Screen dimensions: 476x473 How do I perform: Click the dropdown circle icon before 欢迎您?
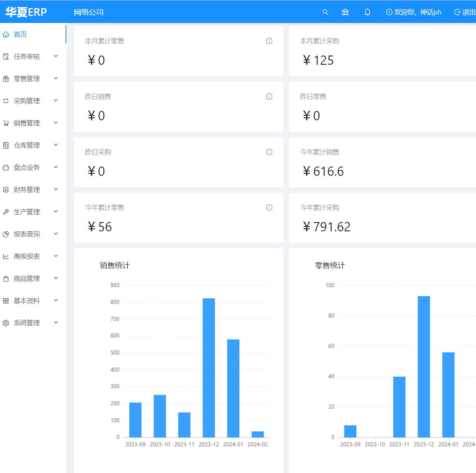tap(389, 12)
